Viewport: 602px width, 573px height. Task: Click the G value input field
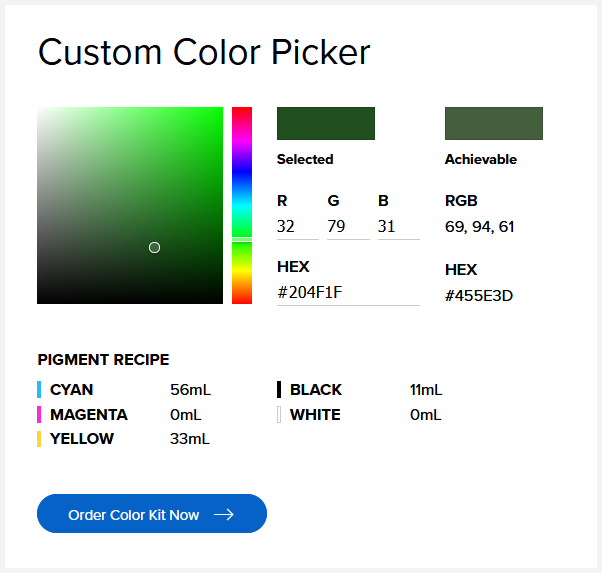(348, 227)
